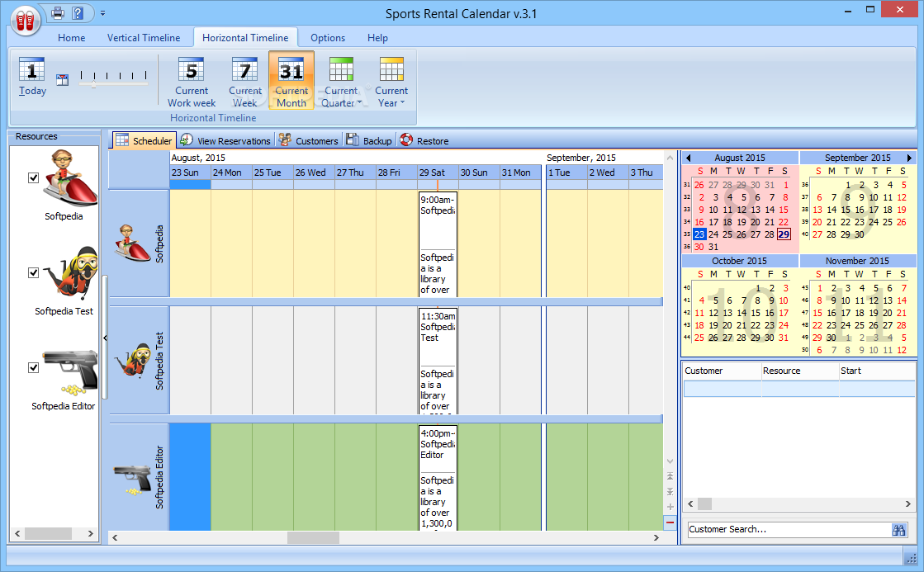This screenshot has height=572, width=924.
Task: Click the customer list scroll right arrow
Action: point(908,503)
